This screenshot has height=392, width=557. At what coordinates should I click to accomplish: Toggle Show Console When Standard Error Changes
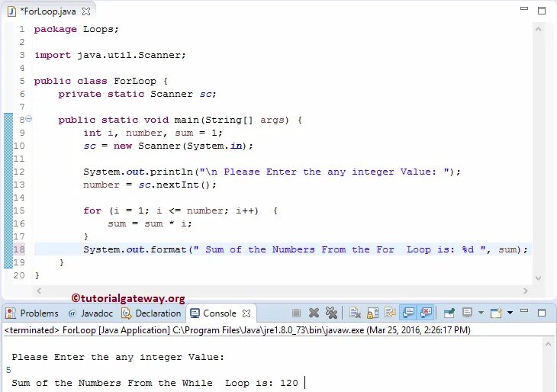tap(426, 313)
